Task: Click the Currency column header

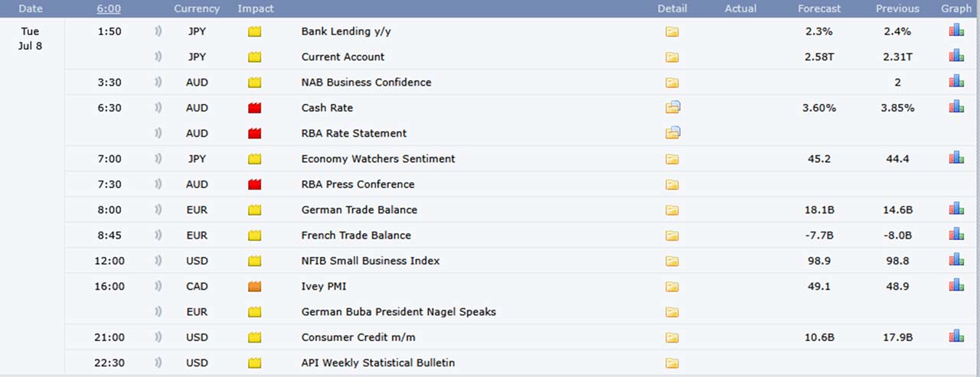Action: pyautogui.click(x=197, y=8)
